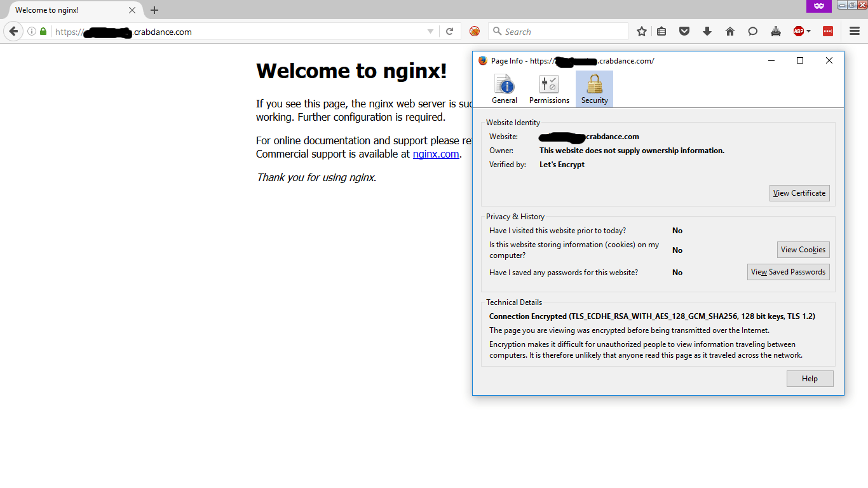Click the View Cookies button
Screen dimensions: 868x488
(803, 250)
